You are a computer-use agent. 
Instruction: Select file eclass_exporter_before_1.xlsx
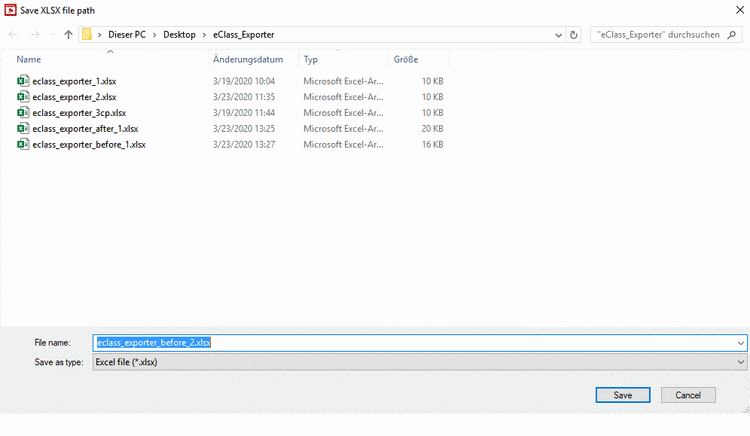89,144
